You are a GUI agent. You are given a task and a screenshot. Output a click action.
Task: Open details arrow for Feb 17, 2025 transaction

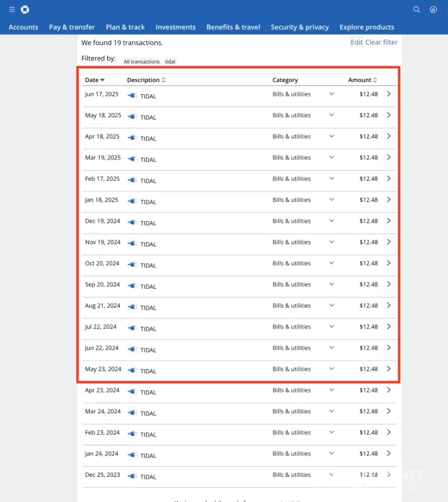coord(389,178)
